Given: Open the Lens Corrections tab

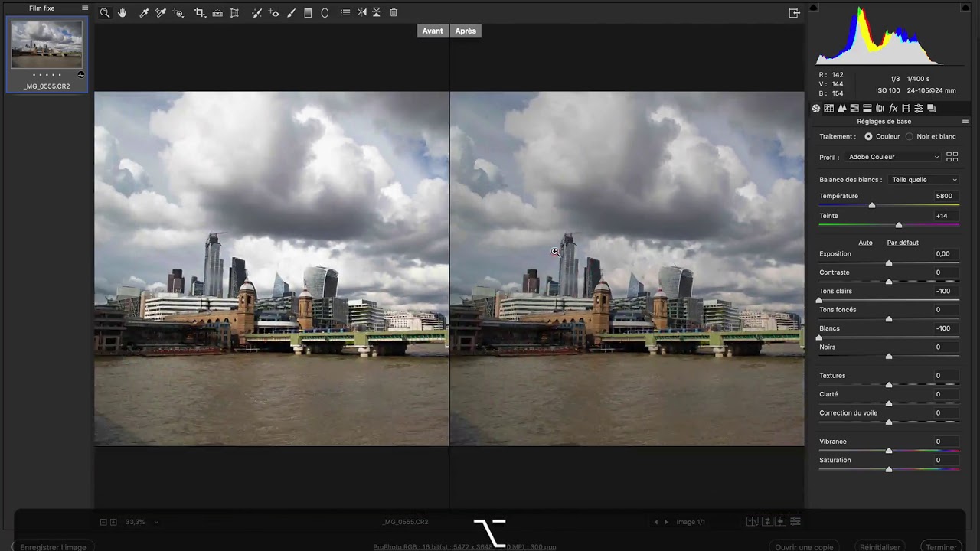Looking at the screenshot, I should click(x=880, y=109).
